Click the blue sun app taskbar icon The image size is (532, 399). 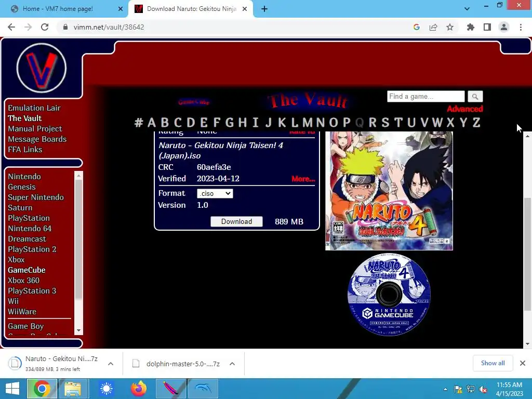pyautogui.click(x=106, y=389)
